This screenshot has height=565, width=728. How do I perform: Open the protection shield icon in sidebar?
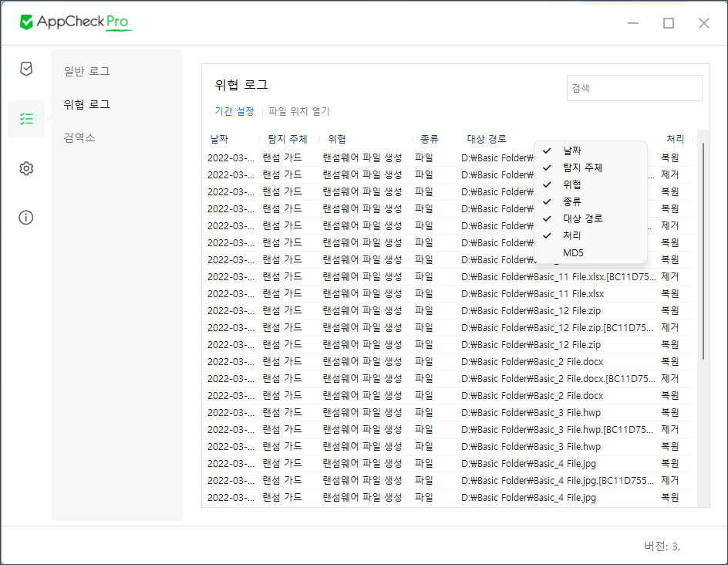tap(26, 69)
